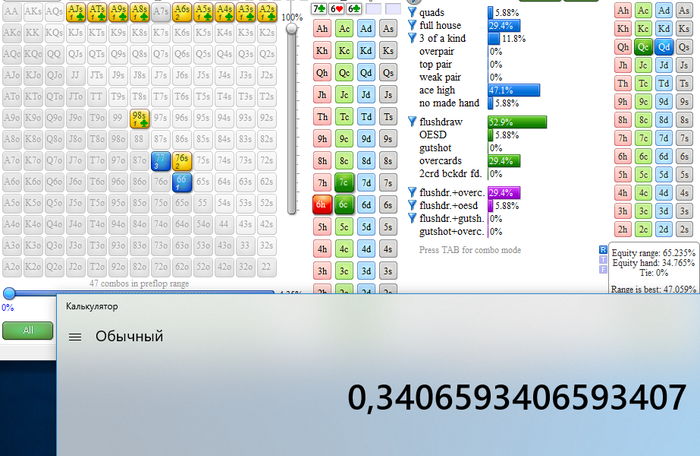The image size is (700, 456).
Task: Click the "Press TAB for combo mode" hint
Action: (x=470, y=250)
